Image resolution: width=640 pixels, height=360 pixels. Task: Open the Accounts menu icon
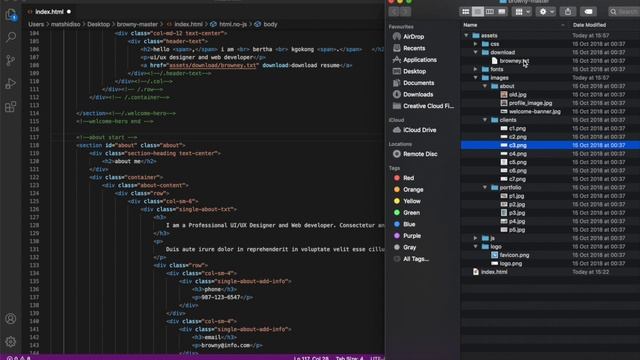click(x=11, y=319)
